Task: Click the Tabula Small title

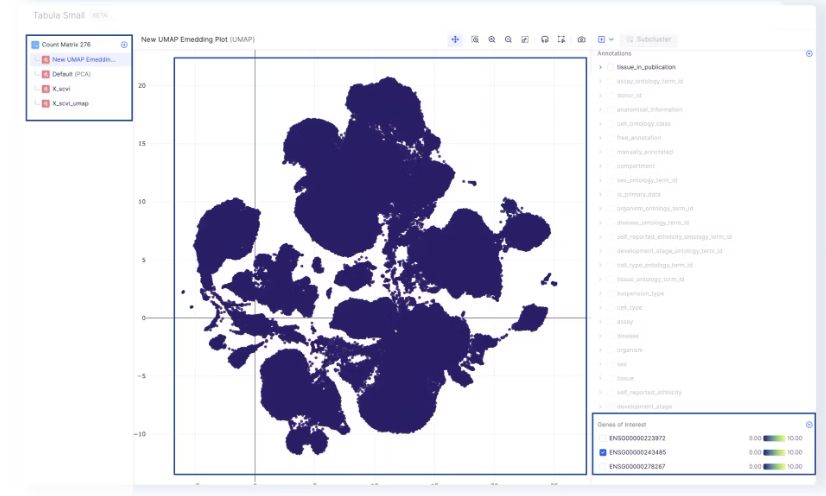Action: tap(59, 16)
